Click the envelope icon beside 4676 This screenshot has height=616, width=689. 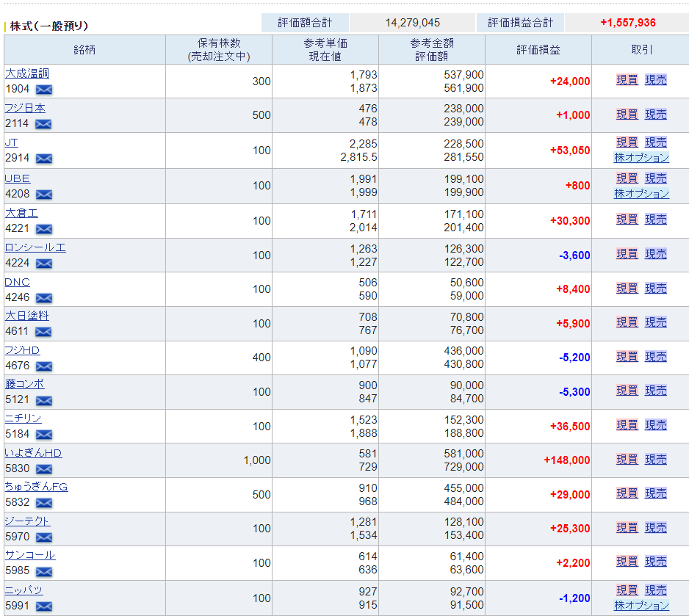[x=44, y=366]
